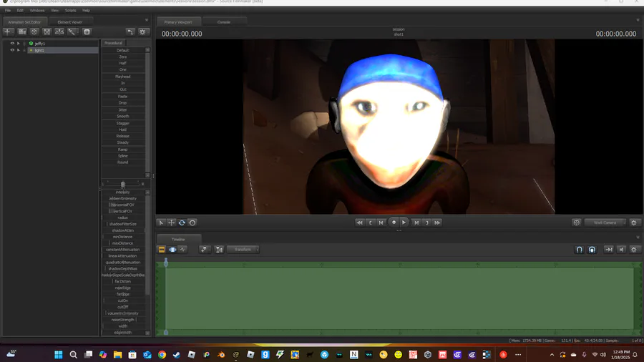Open Windows taskbar search
The width and height of the screenshot is (644, 362).
pos(73,354)
